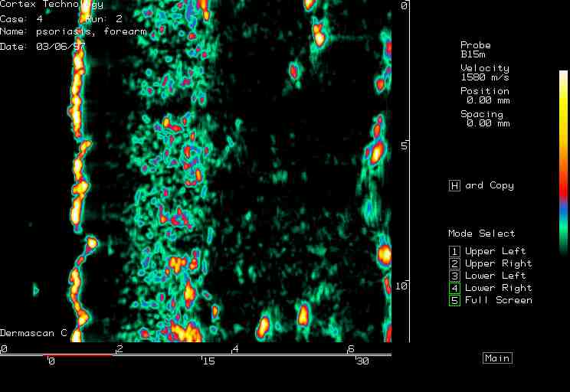This screenshot has width=570, height=392.
Task: Select mode 3 Lower Left box
Action: coord(454,276)
